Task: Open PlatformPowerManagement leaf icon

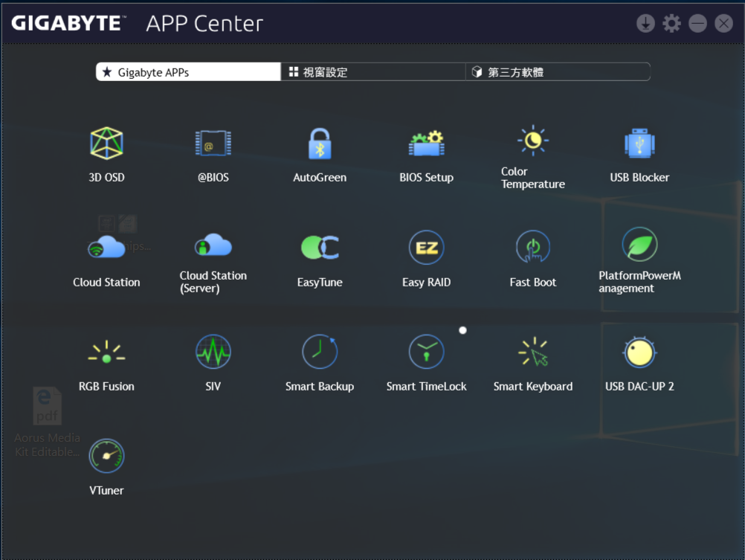Action: click(639, 245)
